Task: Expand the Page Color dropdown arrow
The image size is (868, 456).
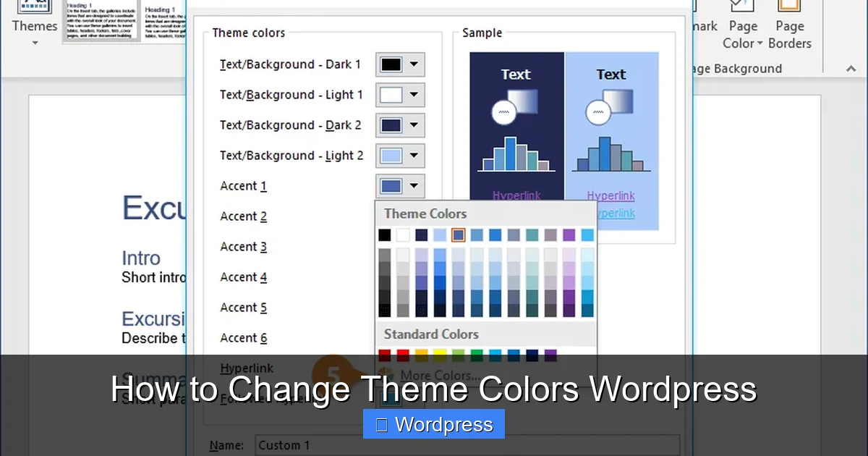Action: tap(760, 43)
